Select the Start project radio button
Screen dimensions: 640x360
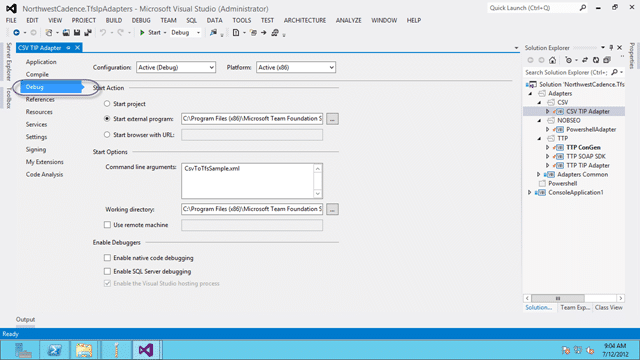point(107,104)
